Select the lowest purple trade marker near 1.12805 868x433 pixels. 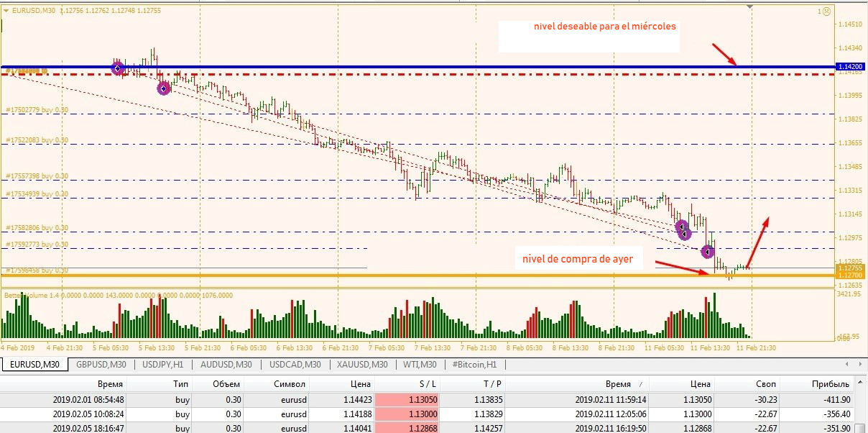(x=707, y=252)
